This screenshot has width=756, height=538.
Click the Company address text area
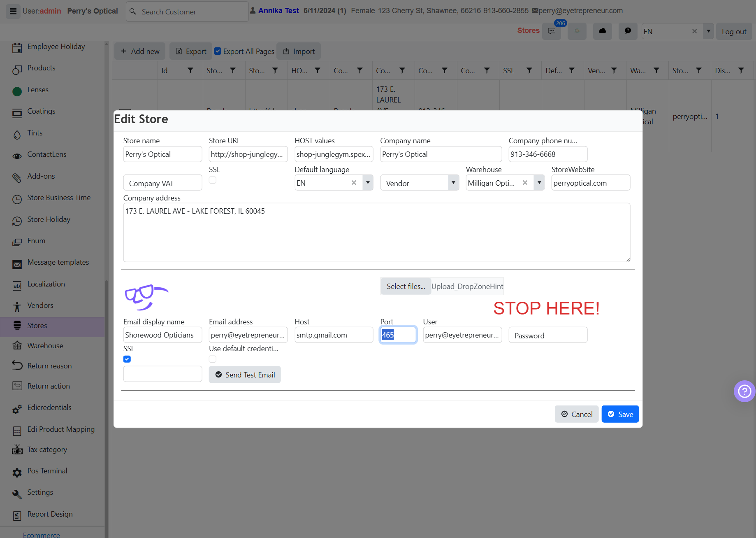pos(377,233)
